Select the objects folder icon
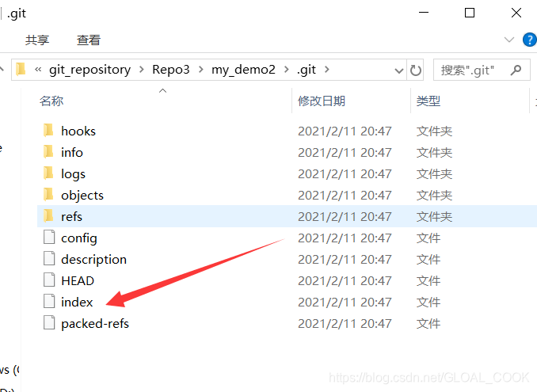The height and width of the screenshot is (392, 537). coord(48,195)
